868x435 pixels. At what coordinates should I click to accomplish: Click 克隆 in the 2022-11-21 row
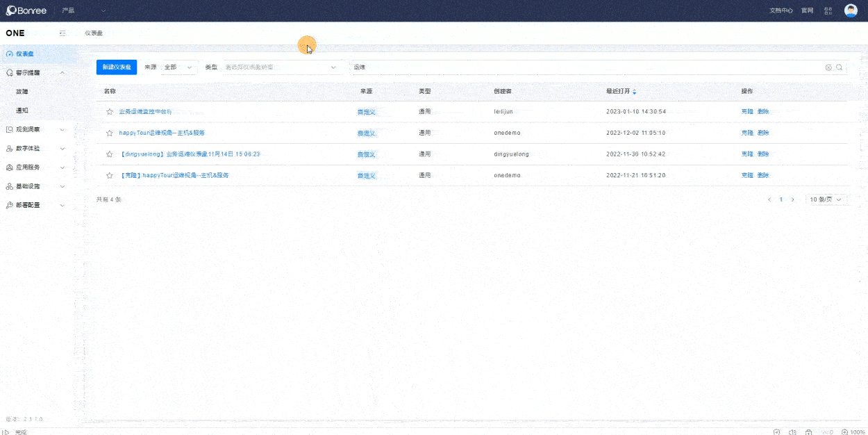[x=747, y=175]
